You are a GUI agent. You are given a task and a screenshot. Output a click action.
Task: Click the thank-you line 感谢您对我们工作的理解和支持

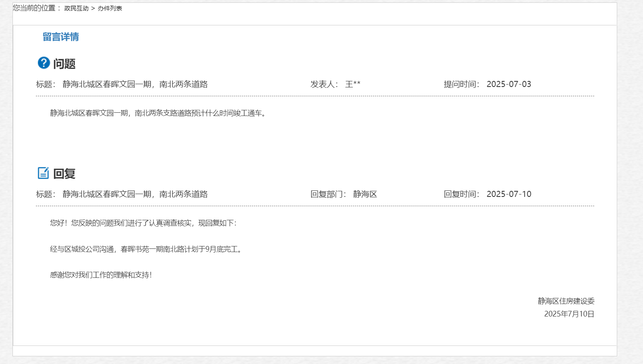[x=101, y=275]
